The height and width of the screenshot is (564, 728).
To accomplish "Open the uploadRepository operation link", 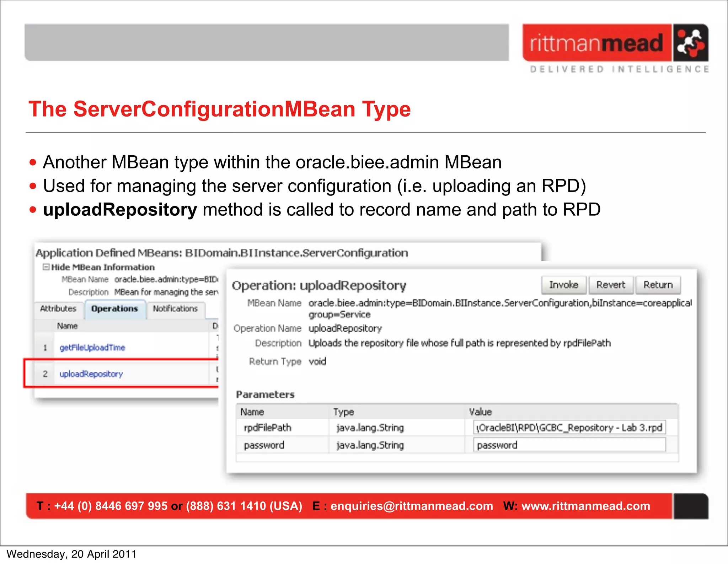I will 91,374.
